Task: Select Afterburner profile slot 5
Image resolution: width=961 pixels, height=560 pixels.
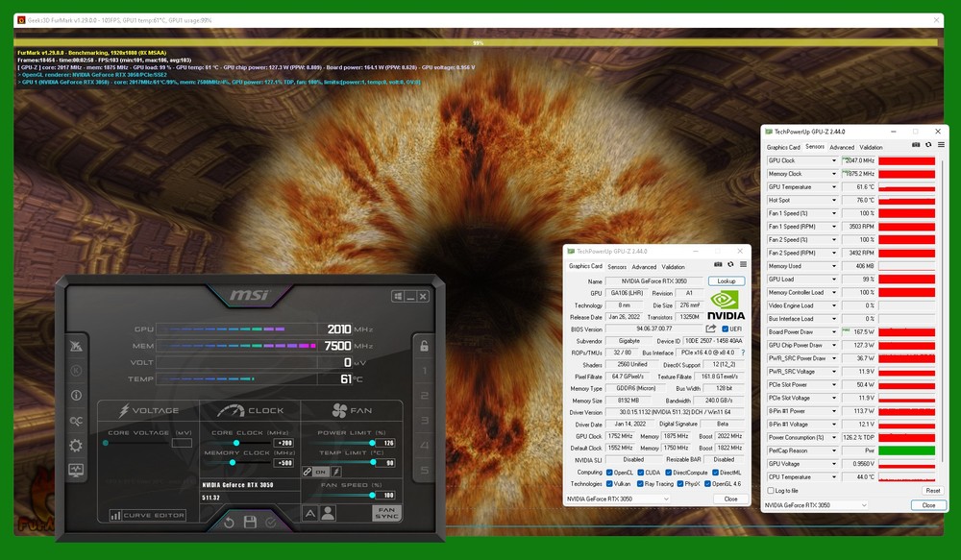Action: (x=424, y=470)
